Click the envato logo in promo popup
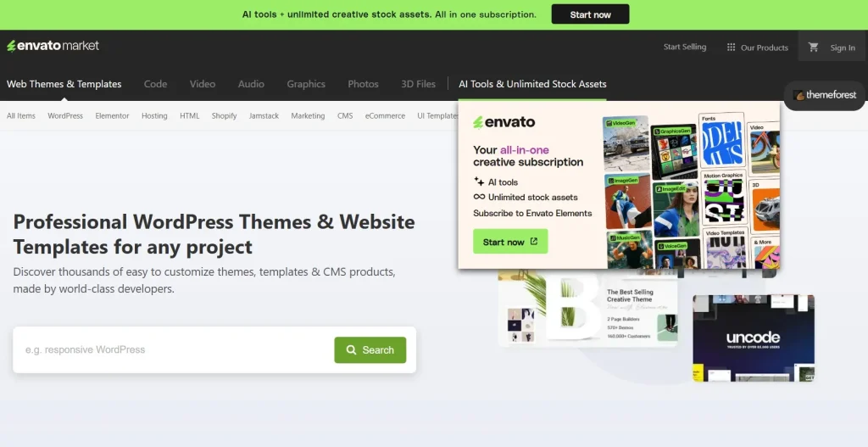Screen dimensions: 868x447 tap(504, 122)
